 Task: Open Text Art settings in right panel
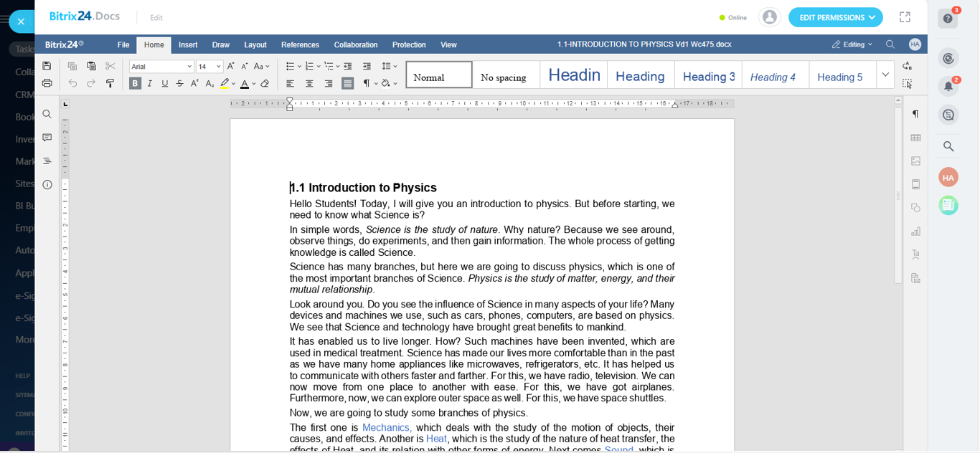pyautogui.click(x=915, y=254)
